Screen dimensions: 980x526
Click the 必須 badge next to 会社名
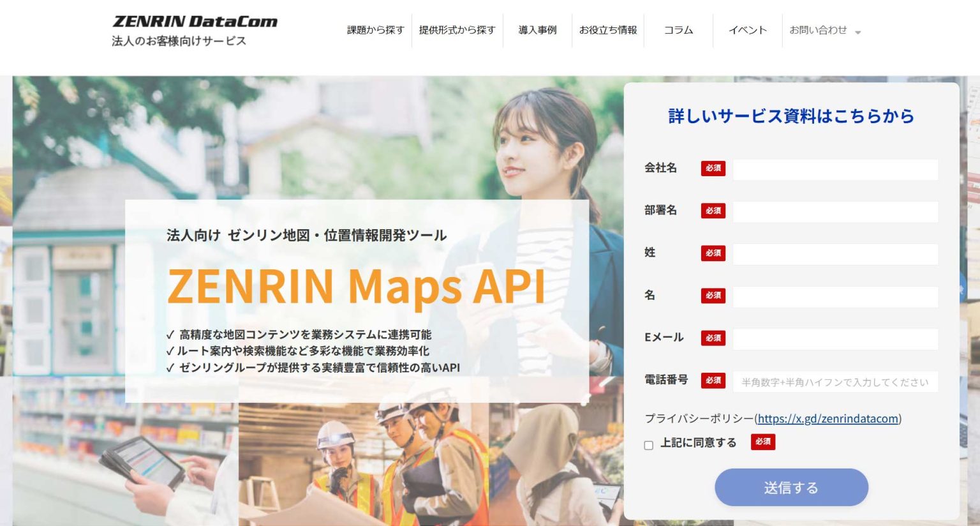tap(713, 169)
